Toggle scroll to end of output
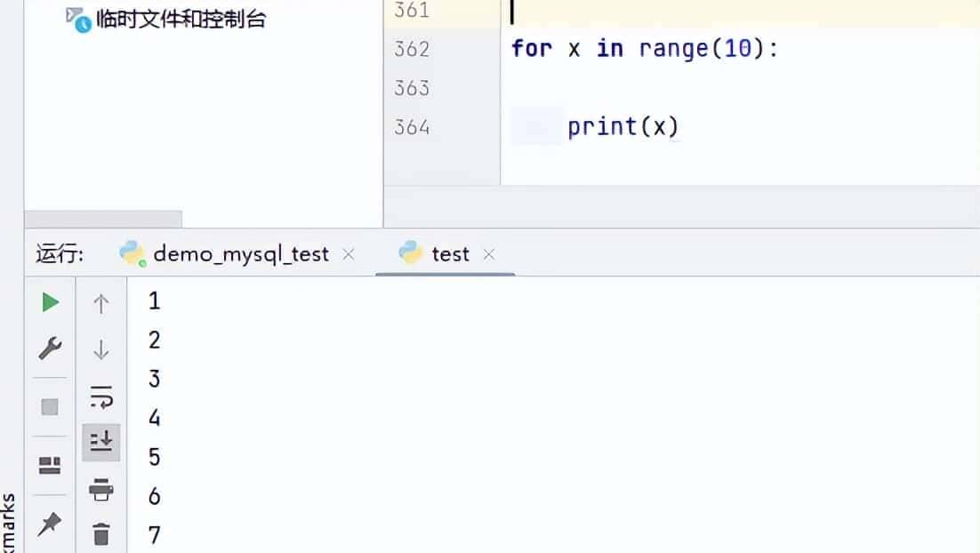Viewport: 980px width, 553px height. pos(101,441)
